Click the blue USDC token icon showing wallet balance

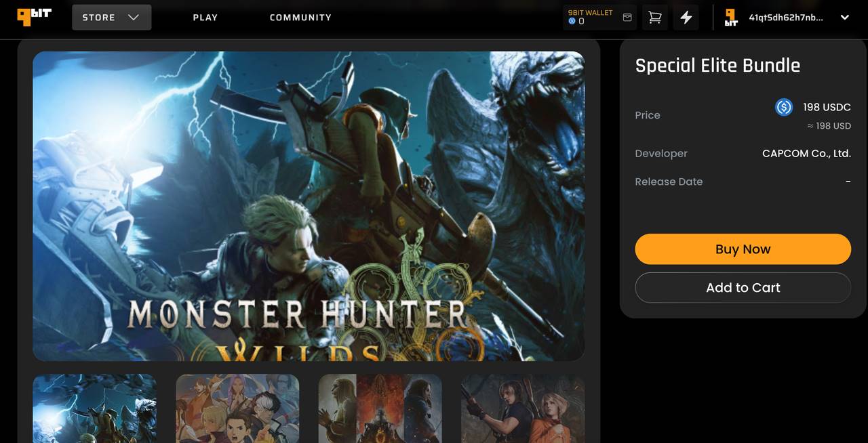tap(572, 21)
